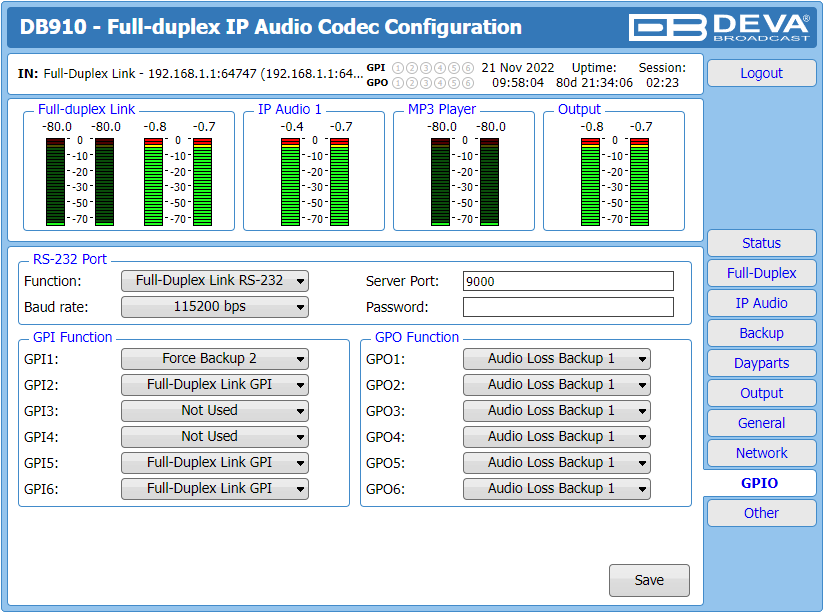Image resolution: width=824 pixels, height=613 pixels.
Task: Open the GPI6 function dropdown
Action: coord(214,489)
